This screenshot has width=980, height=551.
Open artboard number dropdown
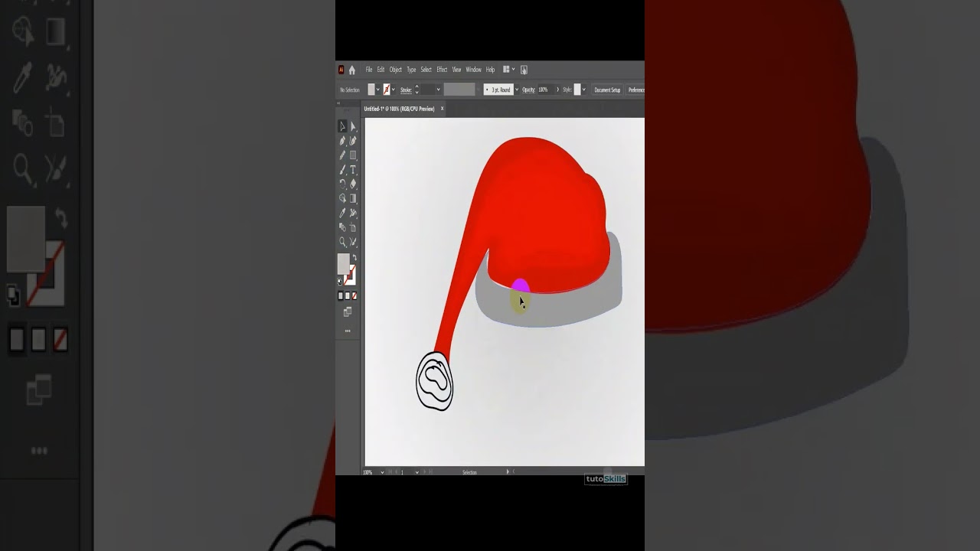click(416, 472)
